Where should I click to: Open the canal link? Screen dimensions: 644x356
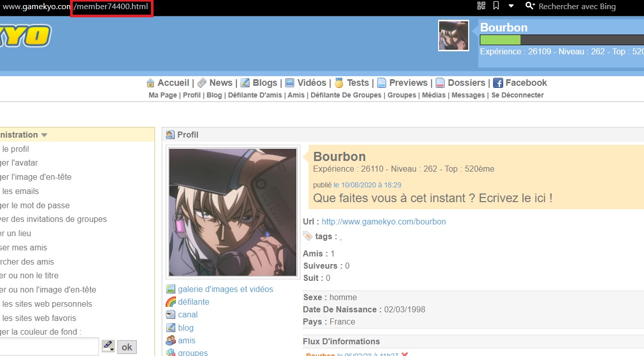(188, 314)
